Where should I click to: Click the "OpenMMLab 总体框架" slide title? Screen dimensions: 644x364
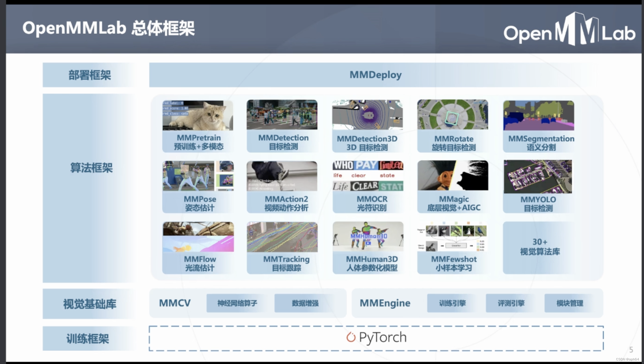point(109,28)
